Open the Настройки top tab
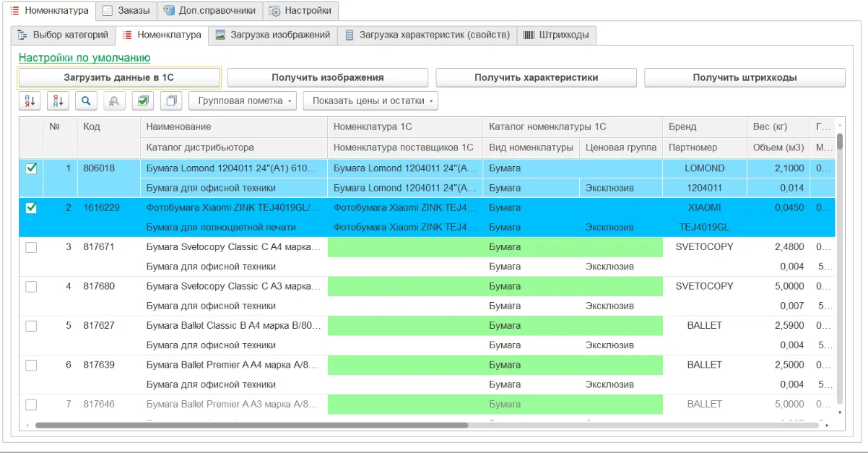The width and height of the screenshot is (868, 453). tap(300, 11)
